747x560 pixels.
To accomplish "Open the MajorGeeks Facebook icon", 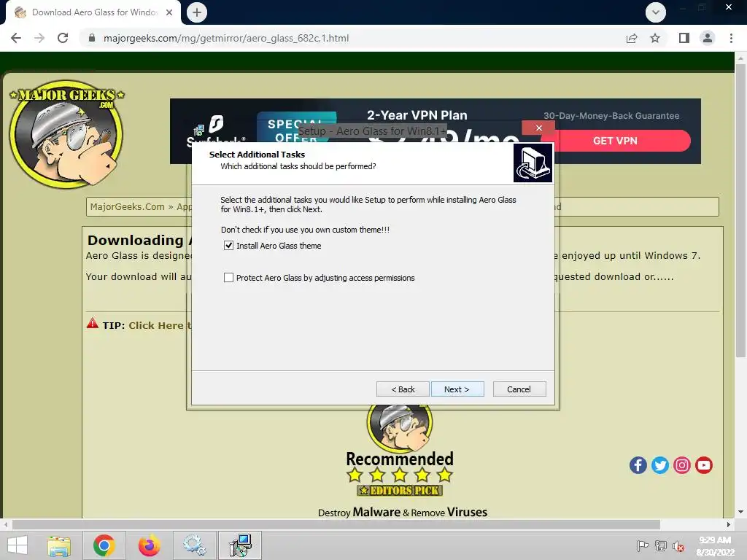I will [x=638, y=465].
